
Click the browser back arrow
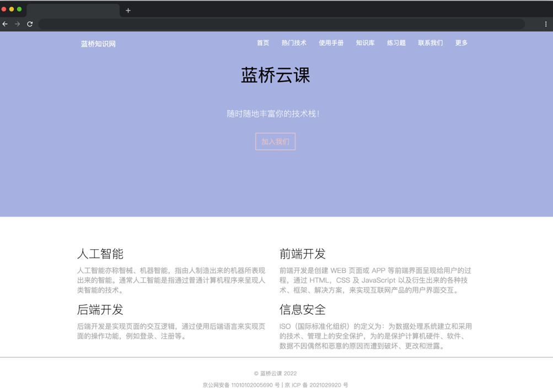point(5,24)
